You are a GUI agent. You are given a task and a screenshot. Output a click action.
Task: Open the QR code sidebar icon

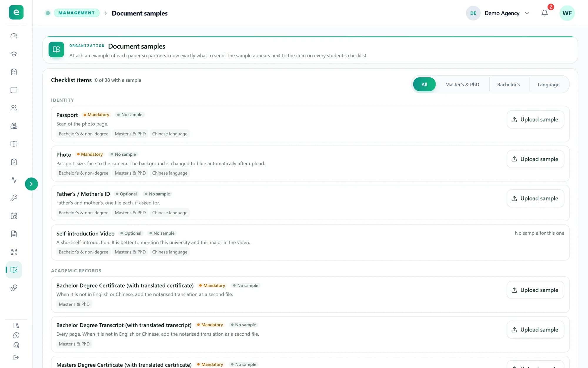pyautogui.click(x=14, y=252)
